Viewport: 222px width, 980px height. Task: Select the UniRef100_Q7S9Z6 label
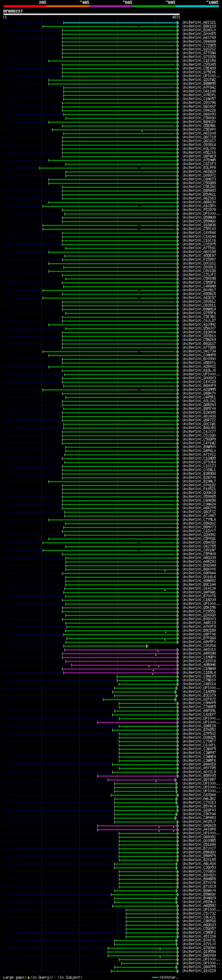coord(199,57)
